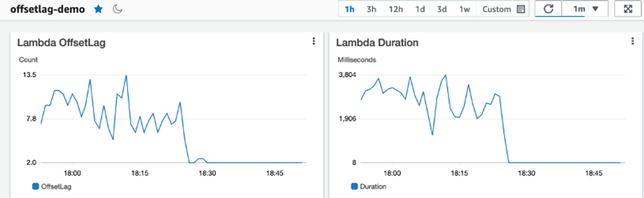The width and height of the screenshot is (644, 198).
Task: Select the 1h time range
Action: (x=350, y=9)
